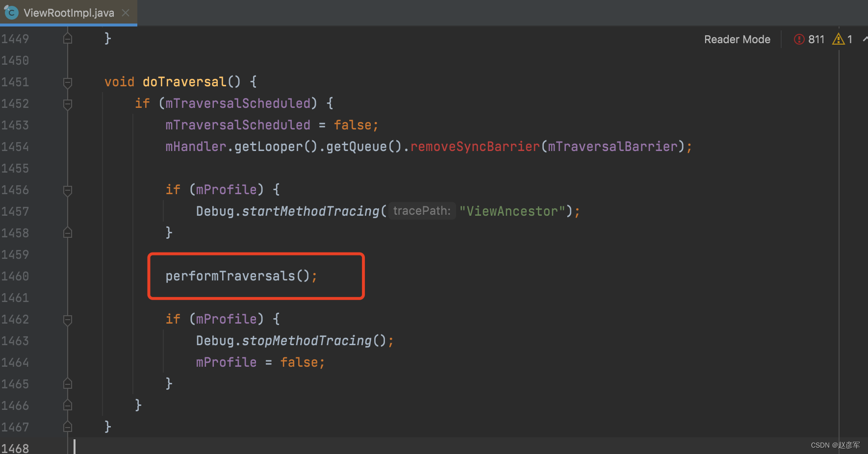The image size is (868, 454).
Task: Click line number 1460 in gutter
Action: coord(15,276)
